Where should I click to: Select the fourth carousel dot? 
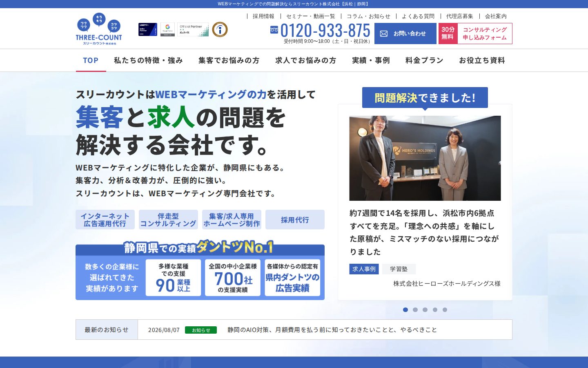point(435,310)
